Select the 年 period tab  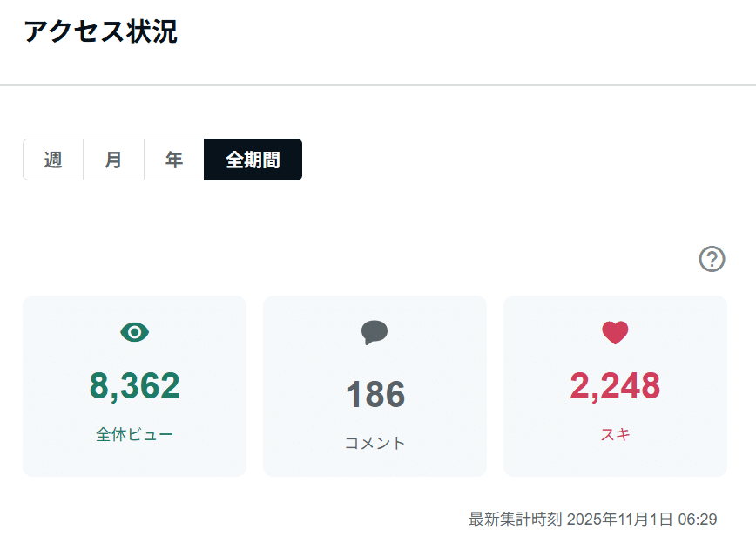174,160
